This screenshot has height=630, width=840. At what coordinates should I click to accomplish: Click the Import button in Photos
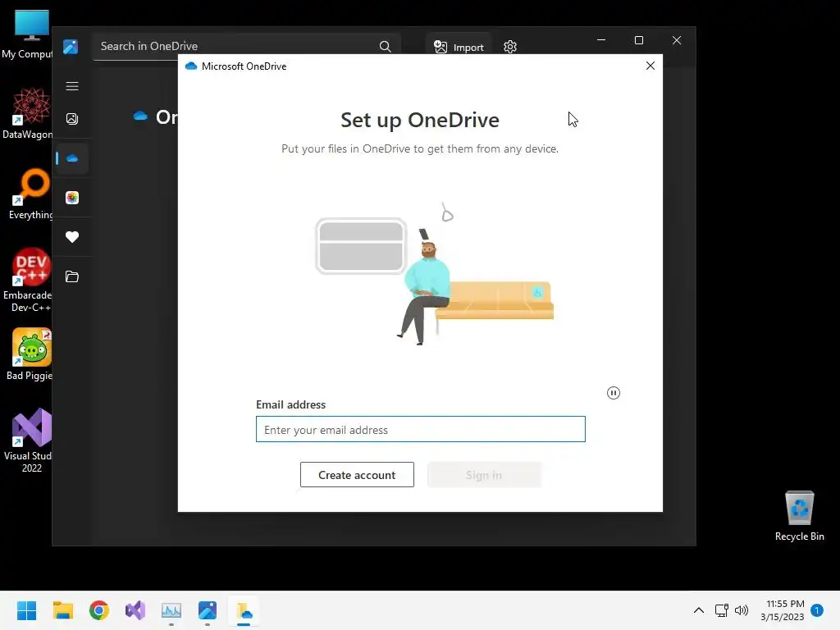coord(459,47)
